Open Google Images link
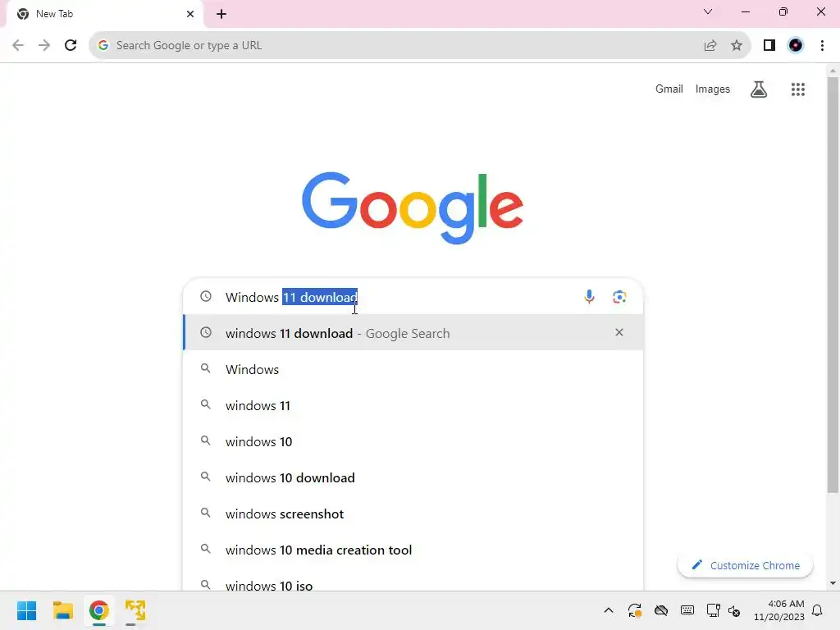840x630 pixels. click(x=713, y=89)
